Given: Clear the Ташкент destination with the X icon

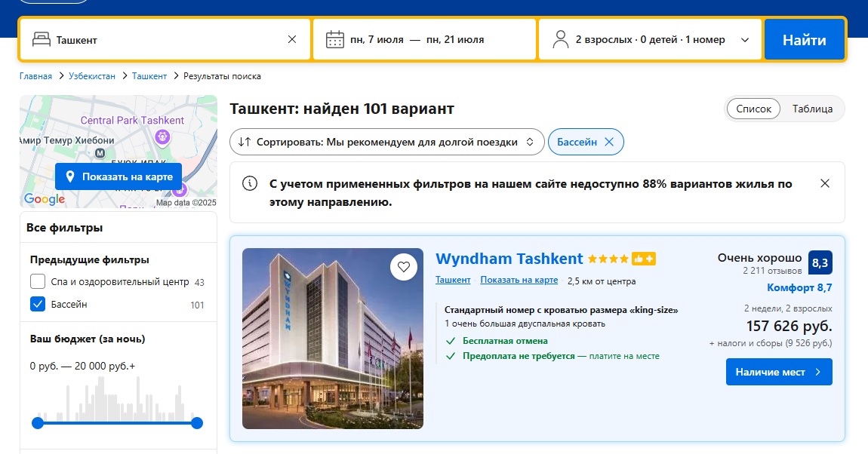Looking at the screenshot, I should 292,39.
